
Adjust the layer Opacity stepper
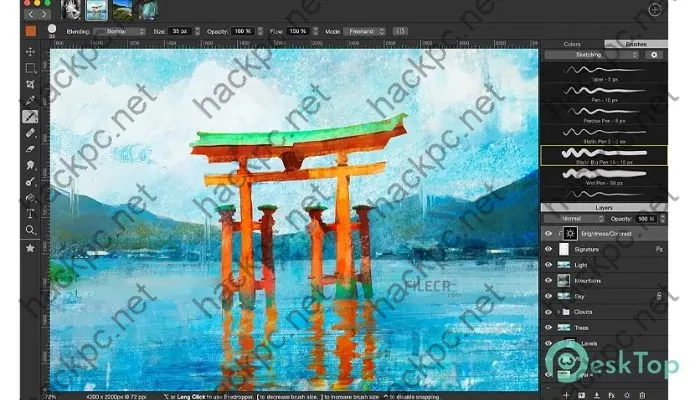(x=662, y=219)
